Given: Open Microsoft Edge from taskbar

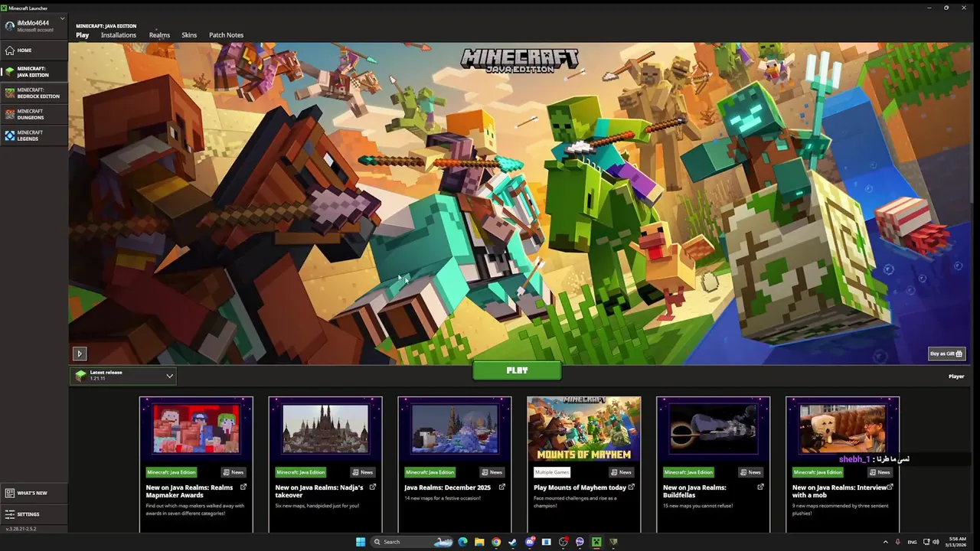Looking at the screenshot, I should [x=462, y=542].
